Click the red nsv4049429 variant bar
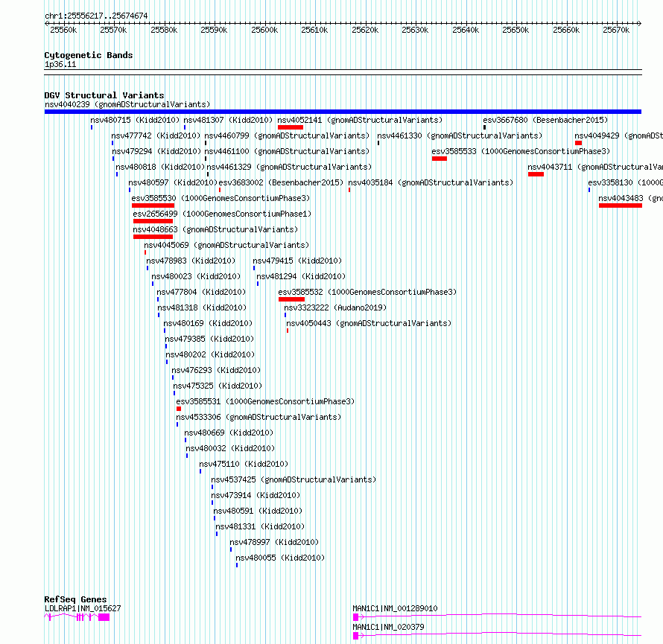This screenshot has height=644, width=663. [578, 143]
